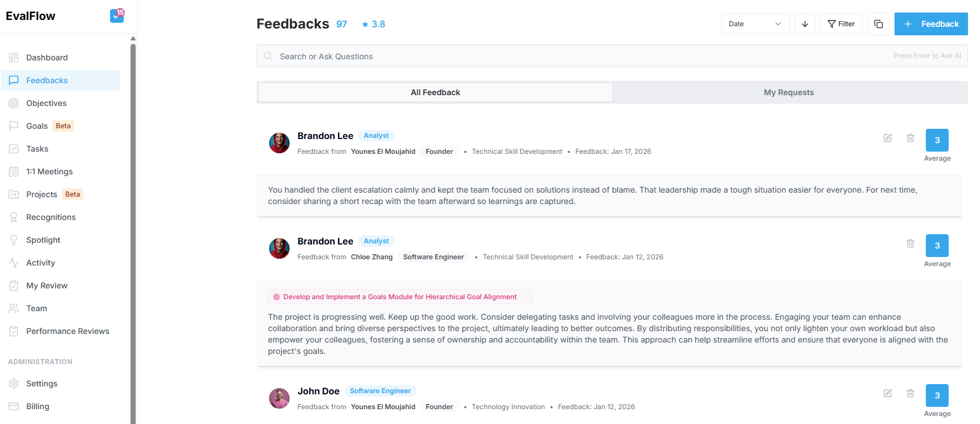This screenshot has height=424, width=980.
Task: Open the Filter options
Action: pos(841,24)
